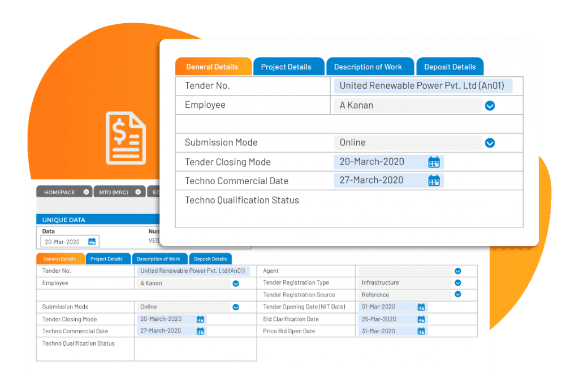Close the HOMEPAGE breadcrumb tab
The image size is (579, 392).
coord(86,192)
